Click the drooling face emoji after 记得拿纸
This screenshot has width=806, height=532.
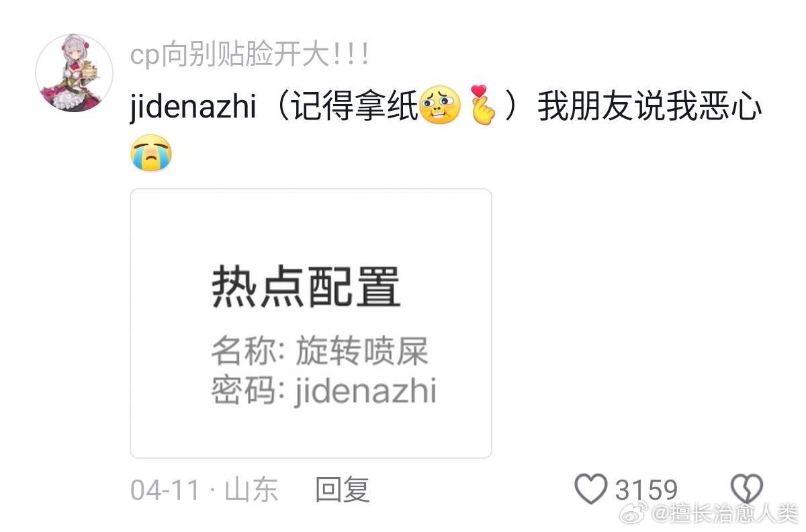[440, 105]
